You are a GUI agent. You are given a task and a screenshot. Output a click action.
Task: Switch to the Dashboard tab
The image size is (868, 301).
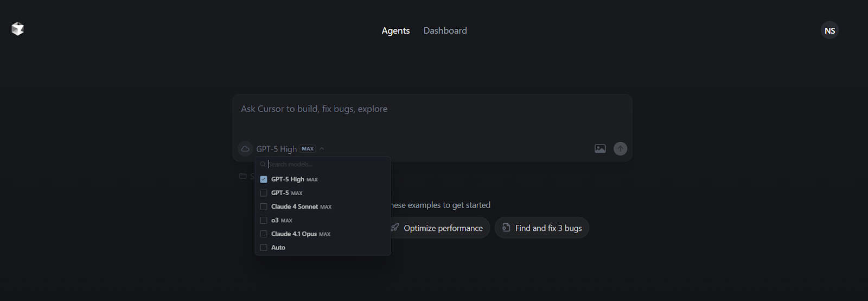pos(445,30)
